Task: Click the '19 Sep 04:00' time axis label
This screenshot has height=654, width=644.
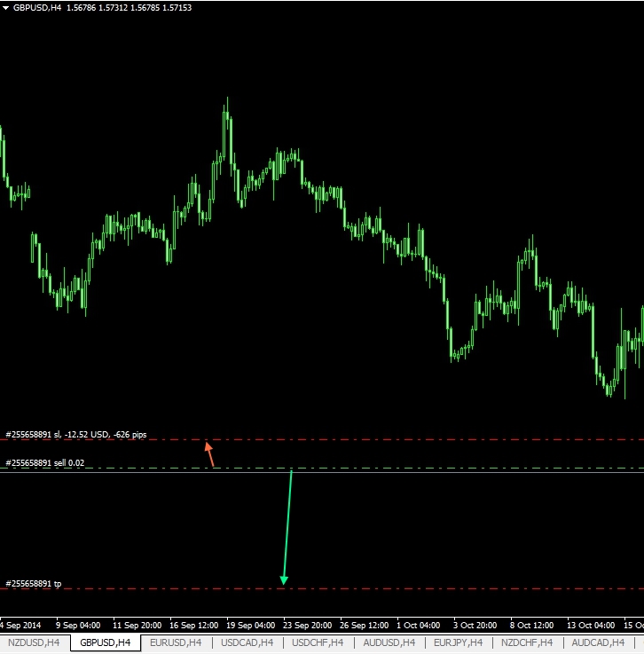Action: [x=250, y=626]
